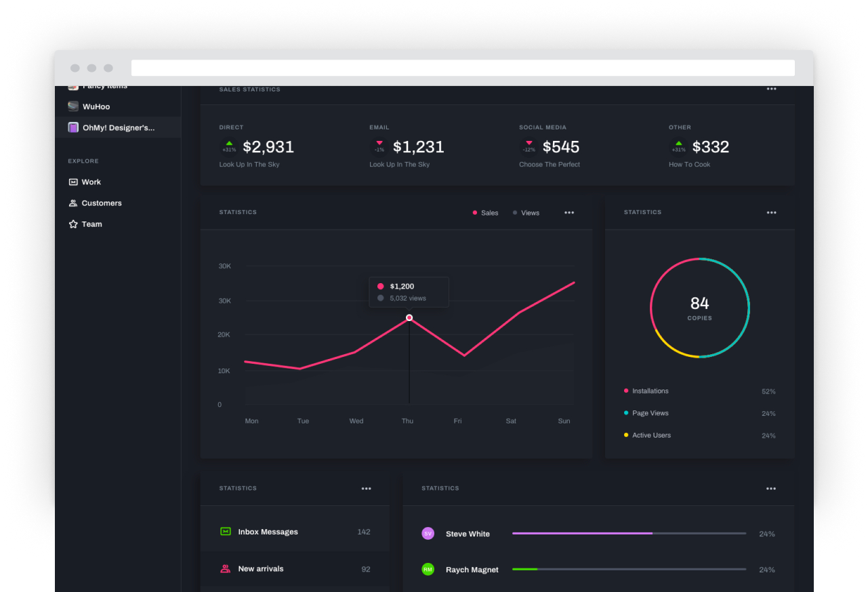Click the green up arrow beside $2,931
This screenshot has width=868, height=592.
pyautogui.click(x=229, y=143)
